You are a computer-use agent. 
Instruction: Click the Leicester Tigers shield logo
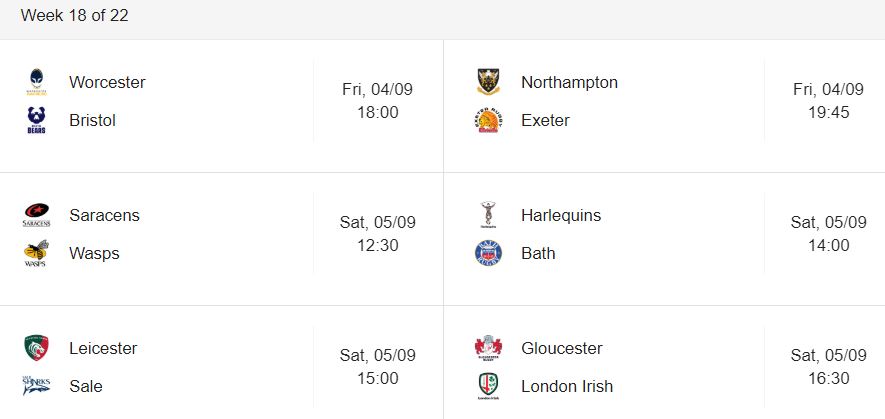37,348
